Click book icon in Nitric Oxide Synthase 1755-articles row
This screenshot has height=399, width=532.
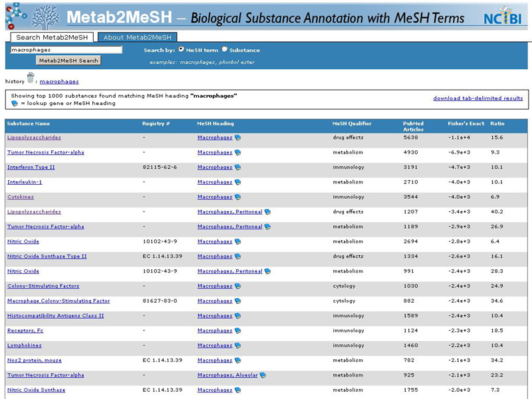coord(238,390)
